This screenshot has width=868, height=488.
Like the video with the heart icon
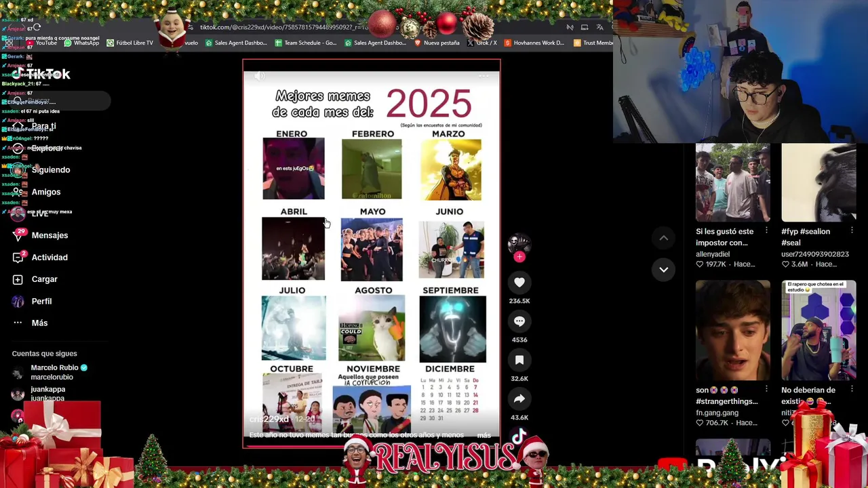click(x=519, y=282)
